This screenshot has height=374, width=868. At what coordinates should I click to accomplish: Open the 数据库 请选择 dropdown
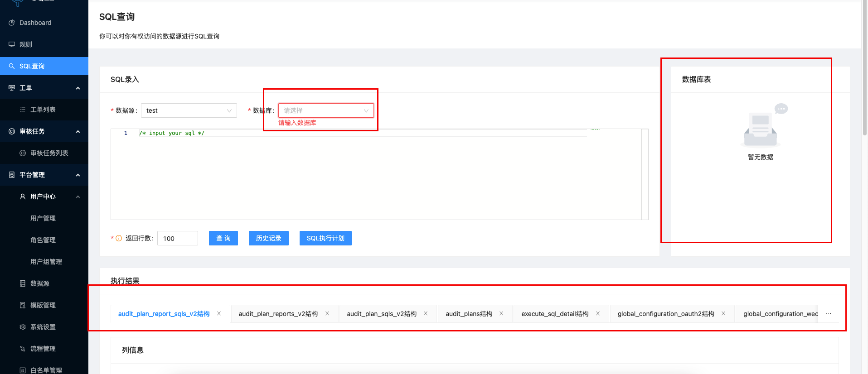[326, 110]
